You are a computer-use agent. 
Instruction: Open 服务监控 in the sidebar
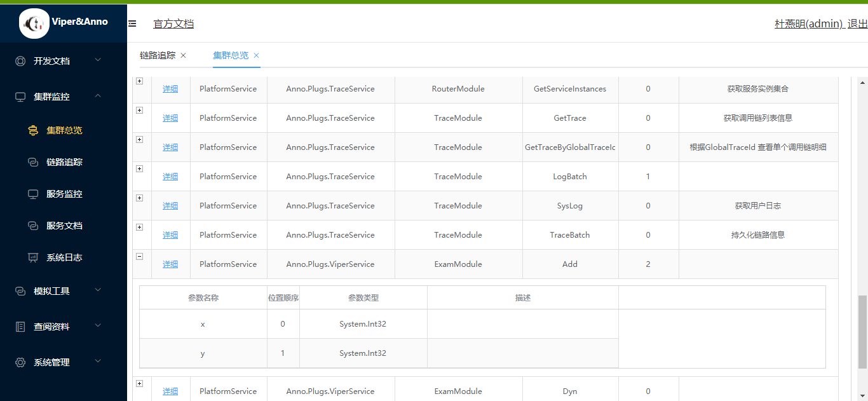point(64,194)
